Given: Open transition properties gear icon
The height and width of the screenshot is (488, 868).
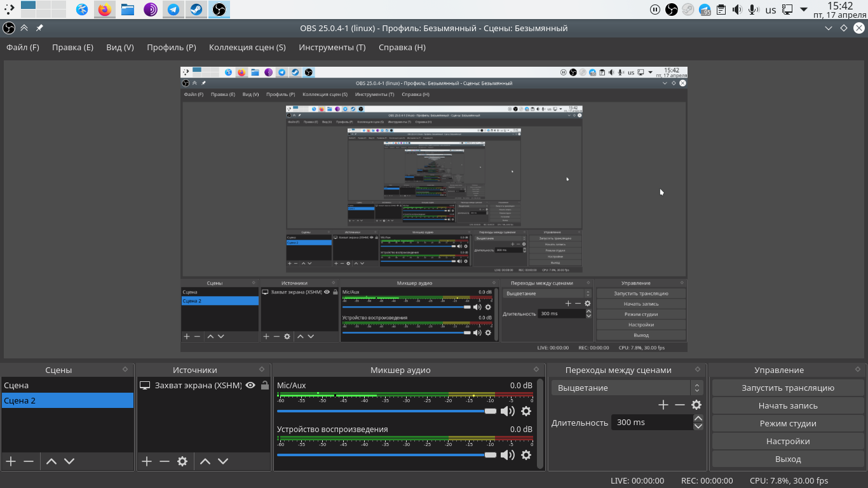Looking at the screenshot, I should coord(696,405).
